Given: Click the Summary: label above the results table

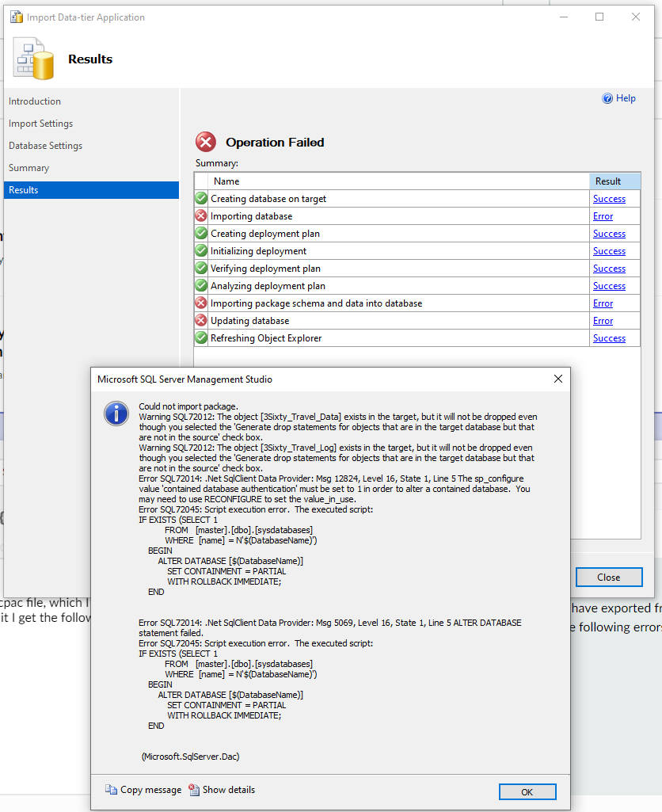Looking at the screenshot, I should tap(217, 163).
